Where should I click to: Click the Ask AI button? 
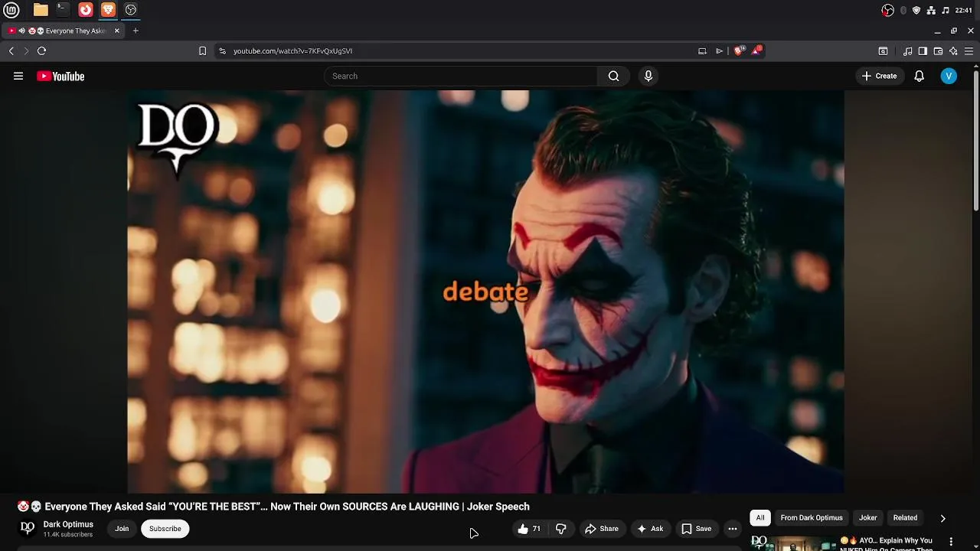pos(650,529)
